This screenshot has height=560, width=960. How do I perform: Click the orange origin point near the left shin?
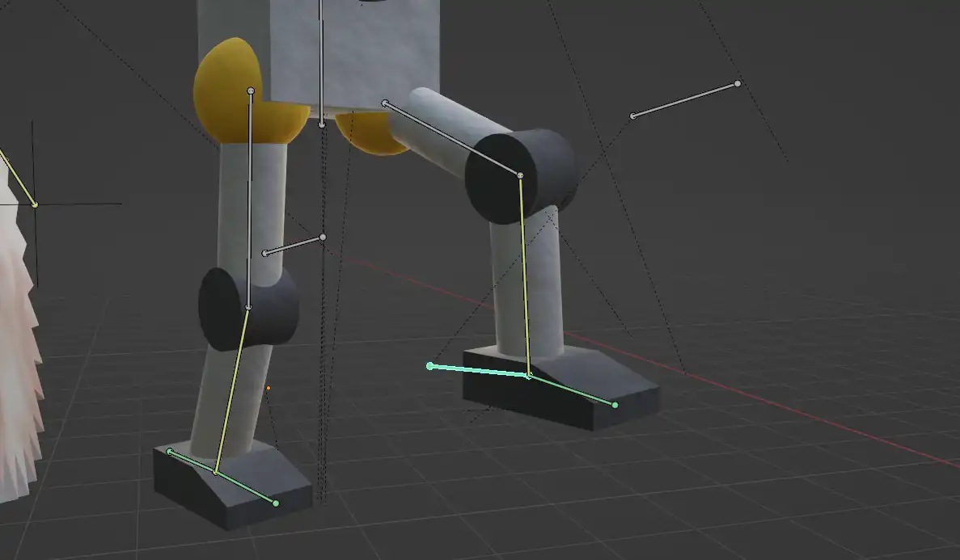[267, 389]
